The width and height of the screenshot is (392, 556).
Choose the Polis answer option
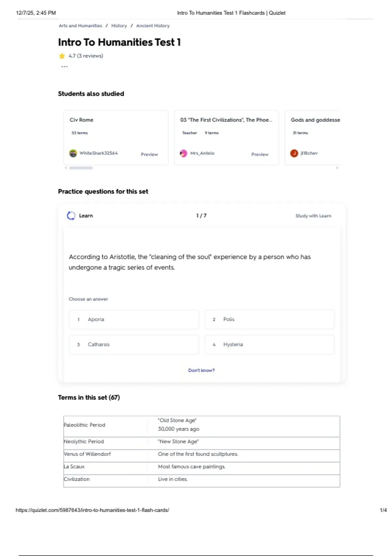click(269, 320)
